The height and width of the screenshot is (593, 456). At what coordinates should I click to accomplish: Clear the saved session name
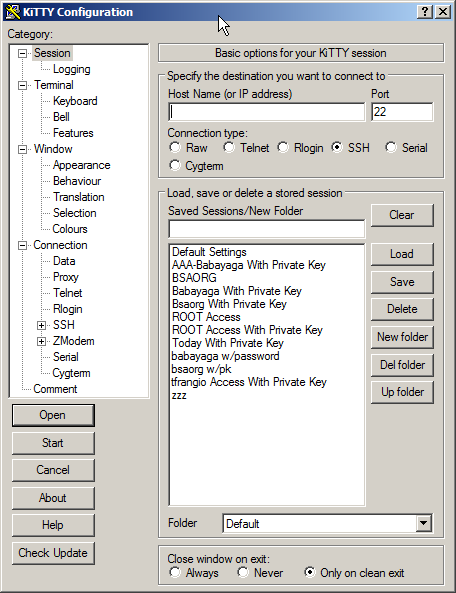pos(402,215)
